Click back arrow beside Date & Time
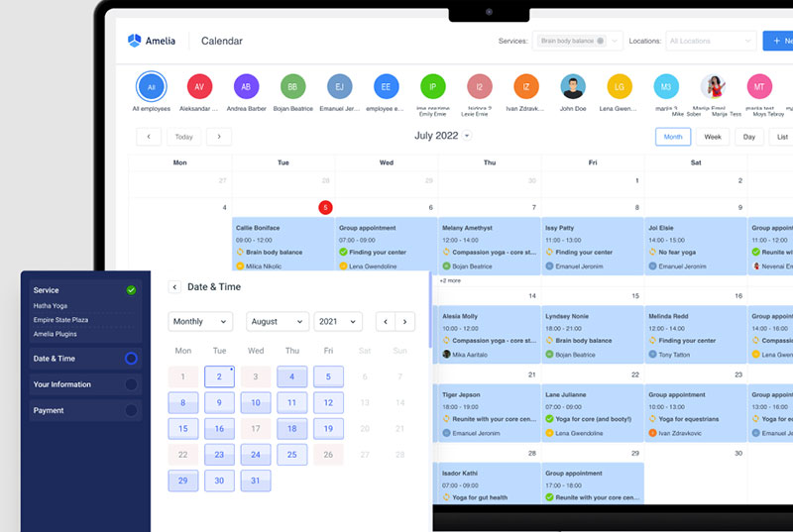Viewport: 793px width, 532px height. tap(174, 287)
